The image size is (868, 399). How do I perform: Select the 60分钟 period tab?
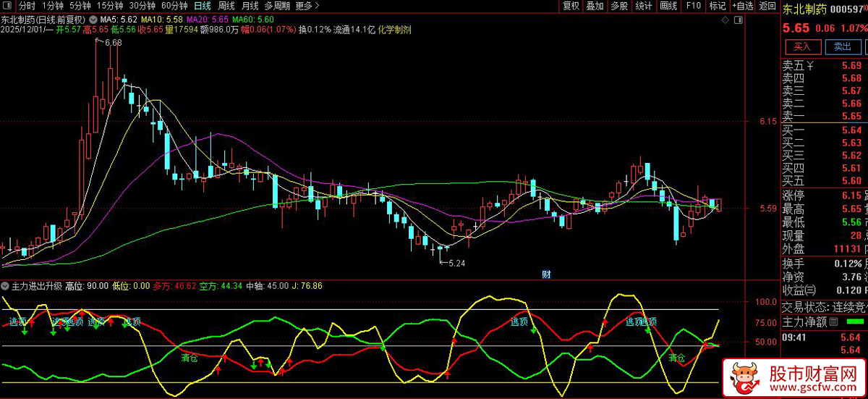174,6
